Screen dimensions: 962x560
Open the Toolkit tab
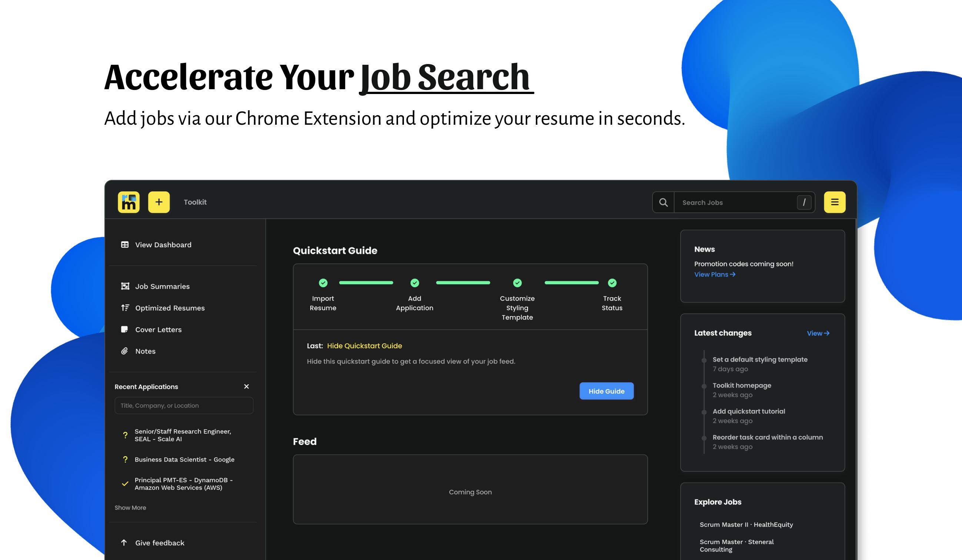[x=195, y=202]
